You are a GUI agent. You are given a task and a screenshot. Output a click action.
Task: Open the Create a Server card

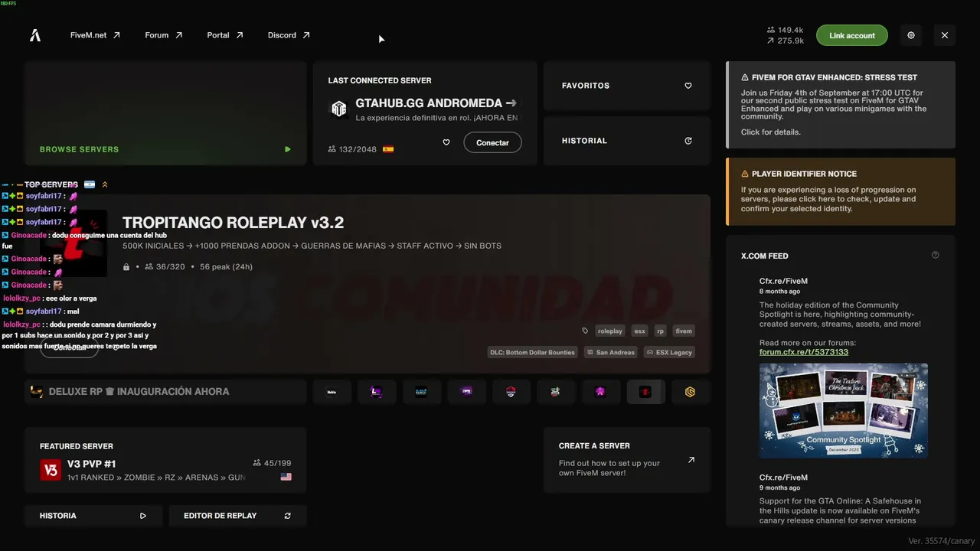coord(627,460)
